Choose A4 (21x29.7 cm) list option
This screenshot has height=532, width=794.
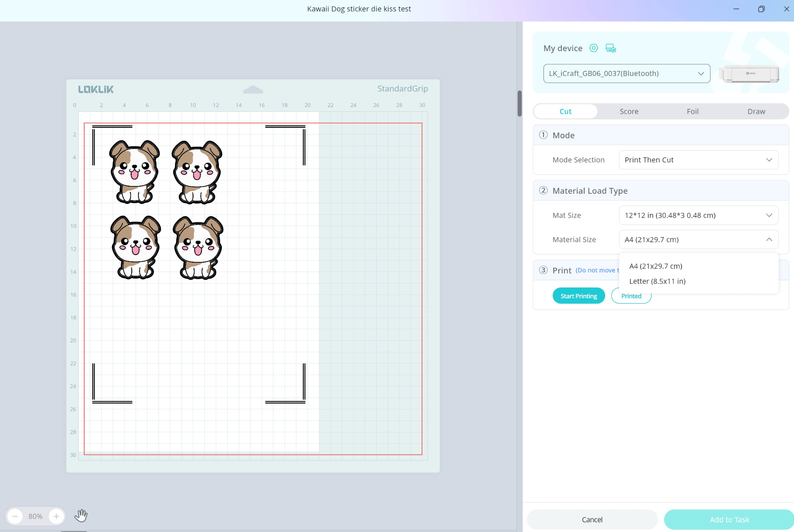pyautogui.click(x=656, y=266)
